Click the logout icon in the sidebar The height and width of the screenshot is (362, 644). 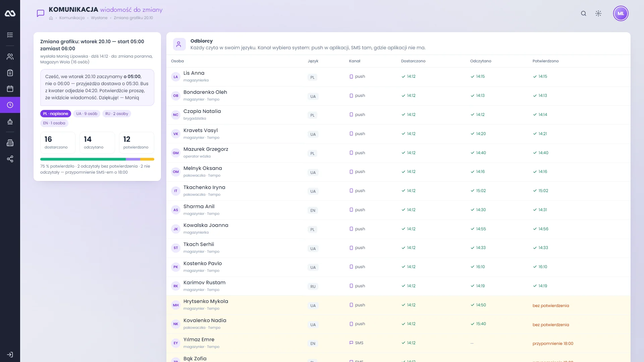pos(10,355)
